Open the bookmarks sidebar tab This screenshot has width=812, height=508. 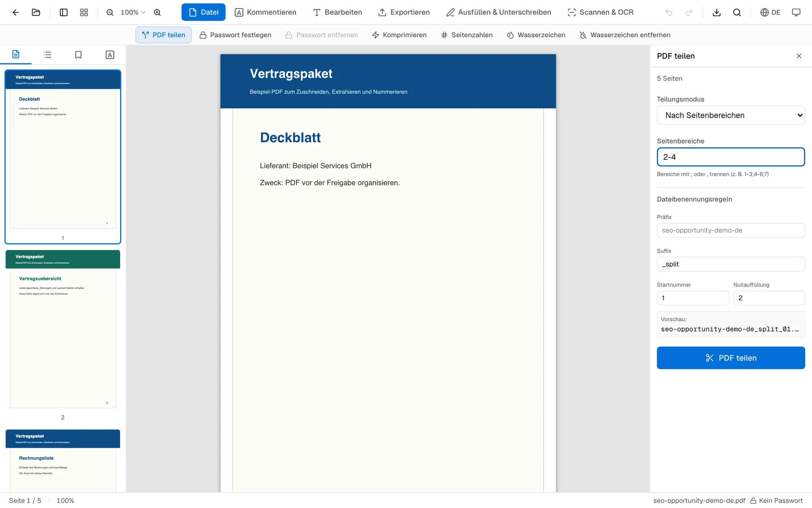click(x=78, y=55)
